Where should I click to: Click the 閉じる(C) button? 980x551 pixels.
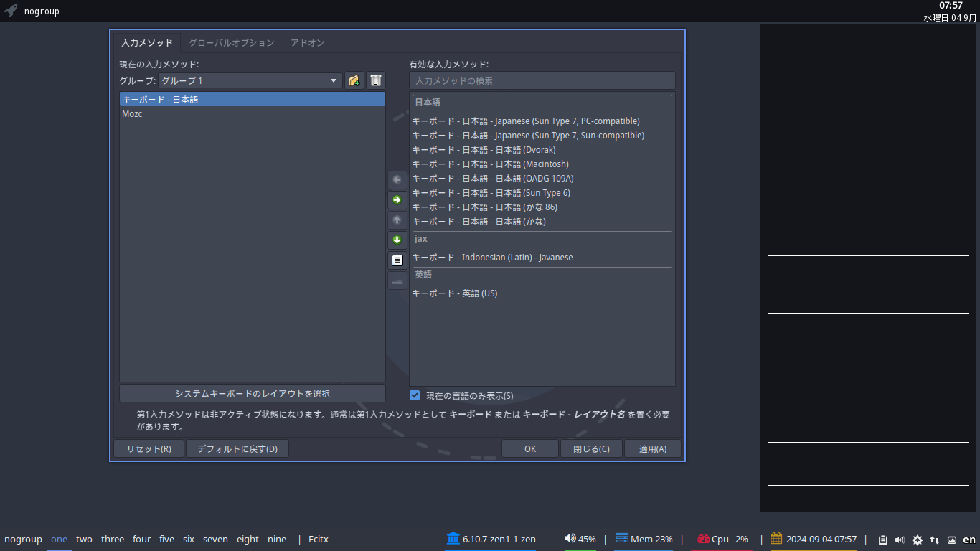(591, 449)
